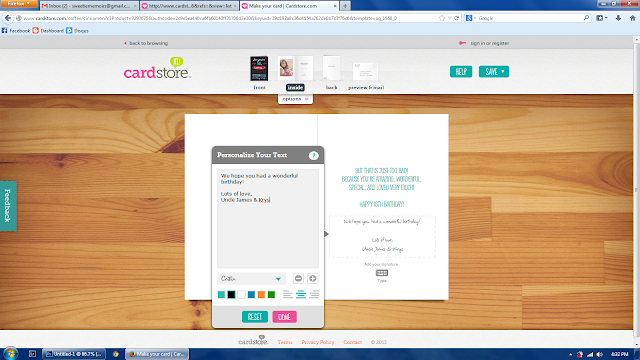Switch to Make your card Cardstore.com tab
The width and height of the screenshot is (640, 360).
(289, 6)
